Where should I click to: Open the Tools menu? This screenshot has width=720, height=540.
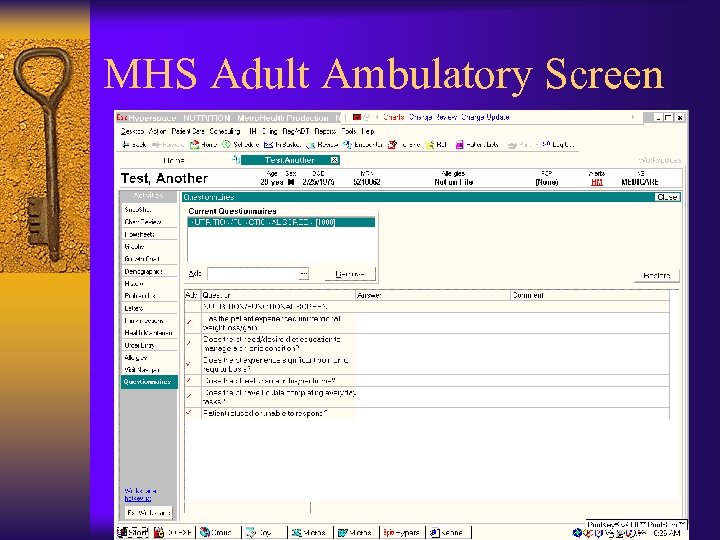349,131
